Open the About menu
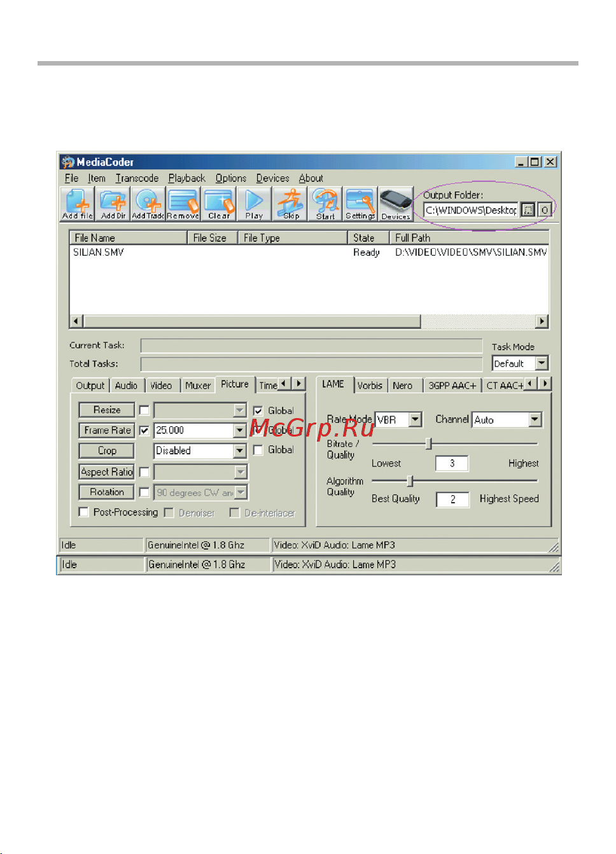 pos(311,178)
